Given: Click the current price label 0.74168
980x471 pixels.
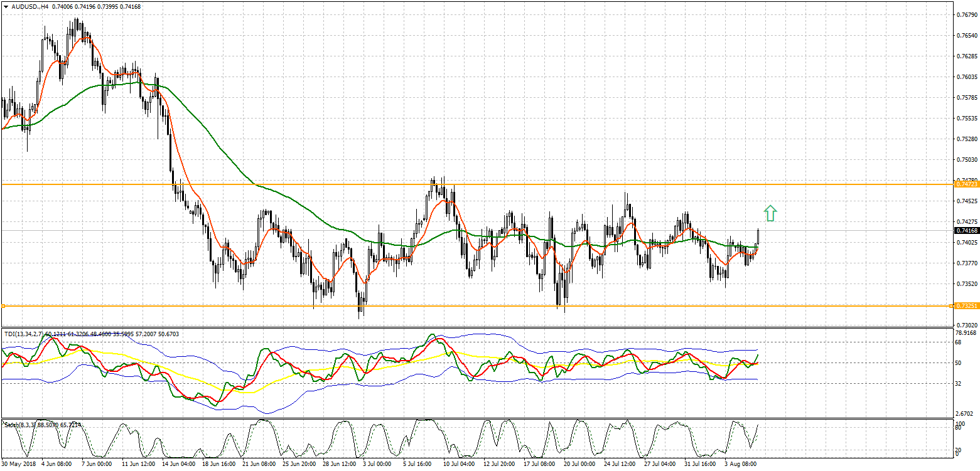Looking at the screenshot, I should point(966,231).
